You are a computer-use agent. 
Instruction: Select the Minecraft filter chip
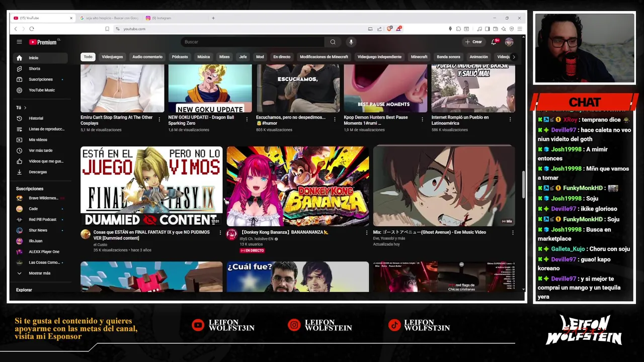click(419, 57)
